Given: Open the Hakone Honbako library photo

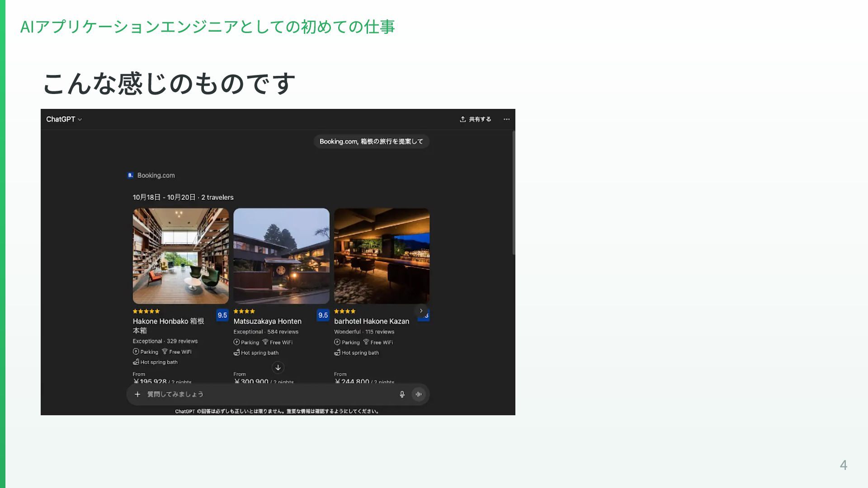Looking at the screenshot, I should [x=180, y=256].
